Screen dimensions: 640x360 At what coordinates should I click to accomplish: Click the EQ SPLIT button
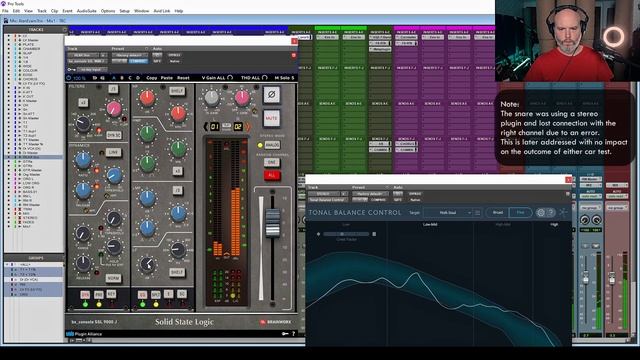(156, 295)
